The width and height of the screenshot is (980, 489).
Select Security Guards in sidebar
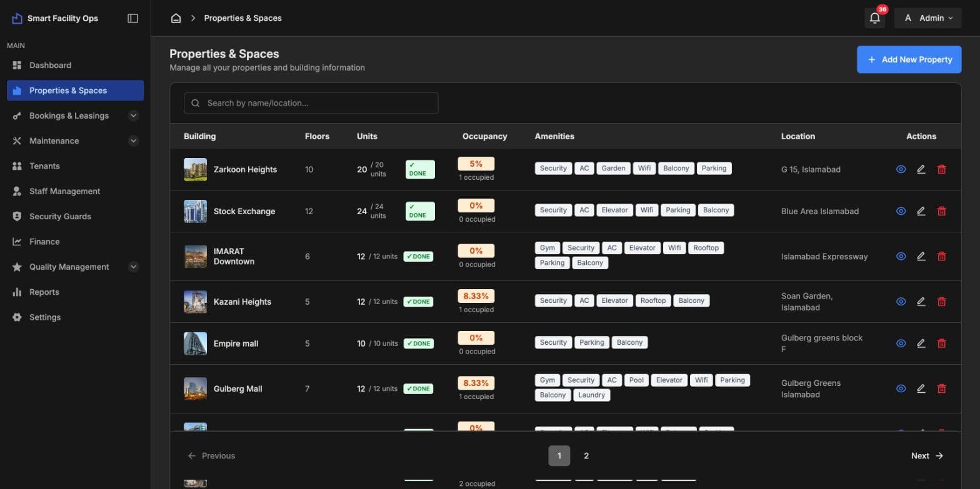point(75,216)
